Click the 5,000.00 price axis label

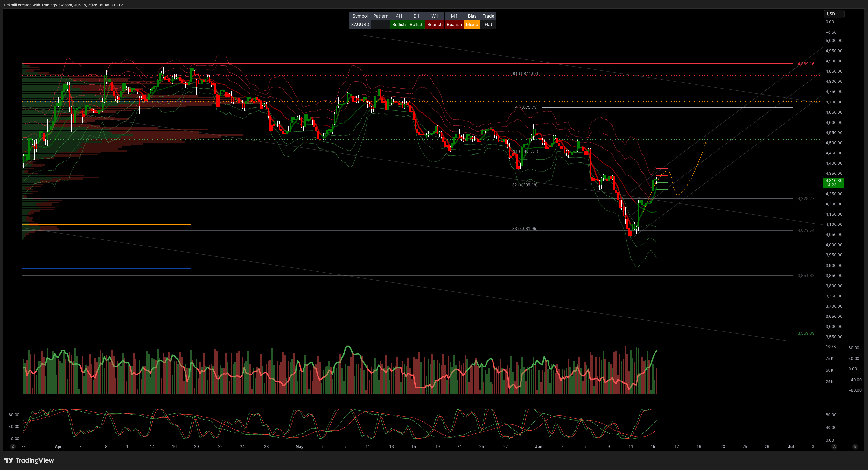pos(834,40)
